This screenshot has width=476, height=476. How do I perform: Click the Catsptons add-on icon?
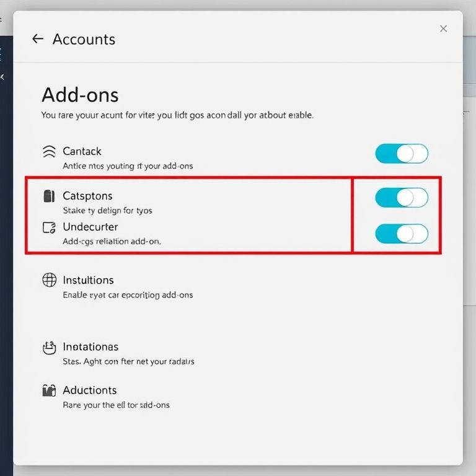click(49, 196)
